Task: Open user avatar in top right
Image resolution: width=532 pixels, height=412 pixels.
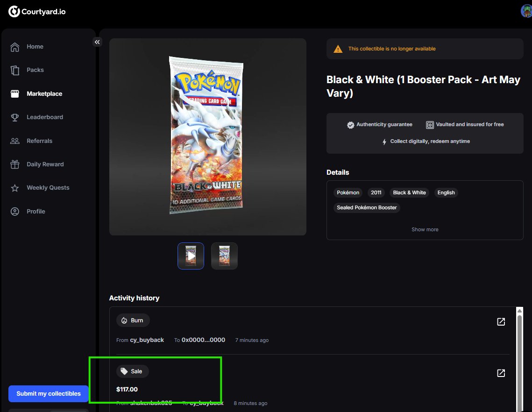Action: 526,11
